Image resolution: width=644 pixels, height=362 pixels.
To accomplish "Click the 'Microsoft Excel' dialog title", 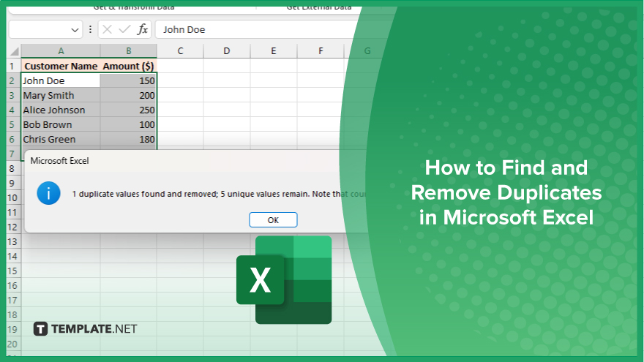I will click(59, 161).
